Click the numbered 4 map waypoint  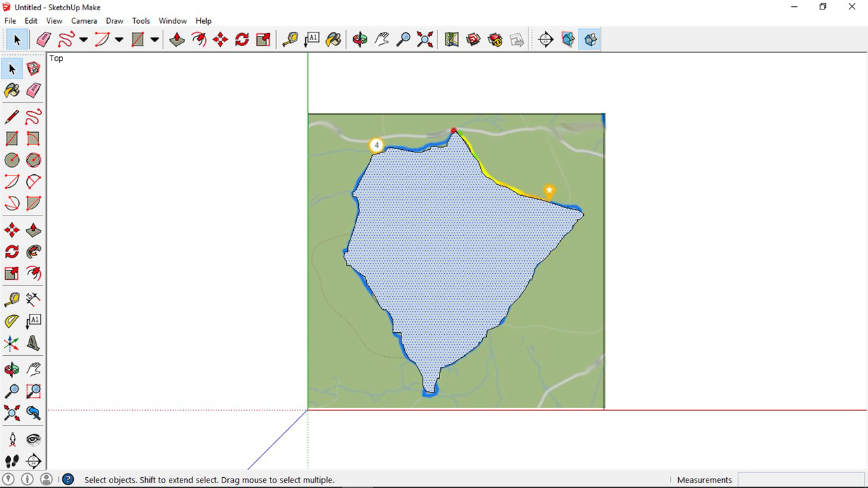coord(376,145)
